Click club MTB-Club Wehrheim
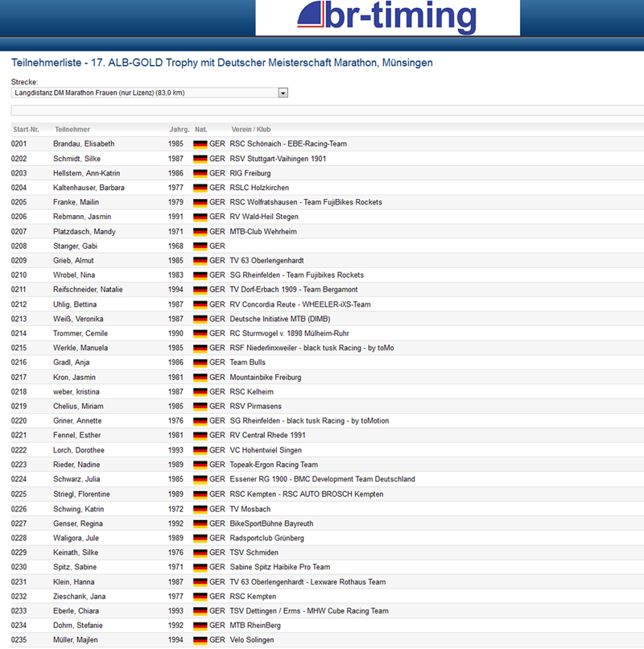Viewport: 644px width, 649px height. [263, 232]
